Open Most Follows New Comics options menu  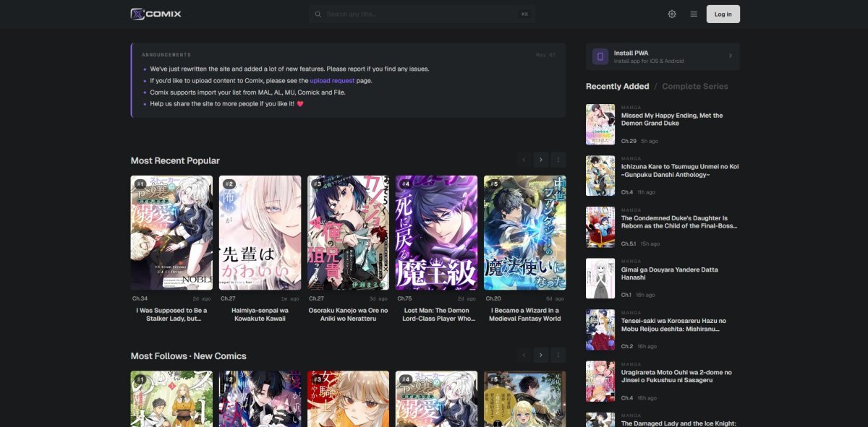click(558, 355)
